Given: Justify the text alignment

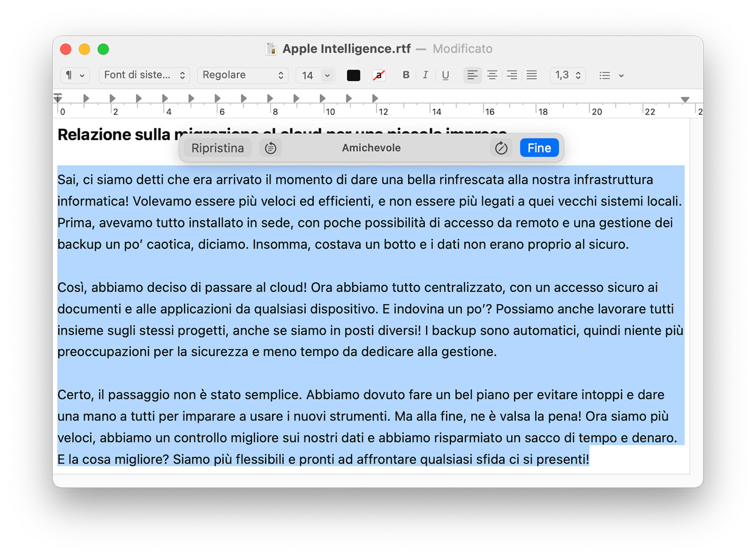Looking at the screenshot, I should [532, 75].
